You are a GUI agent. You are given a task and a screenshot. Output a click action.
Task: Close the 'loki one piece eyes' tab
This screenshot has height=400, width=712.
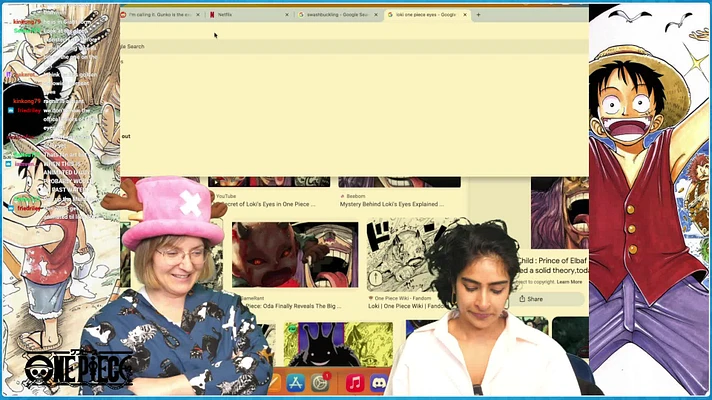click(465, 15)
